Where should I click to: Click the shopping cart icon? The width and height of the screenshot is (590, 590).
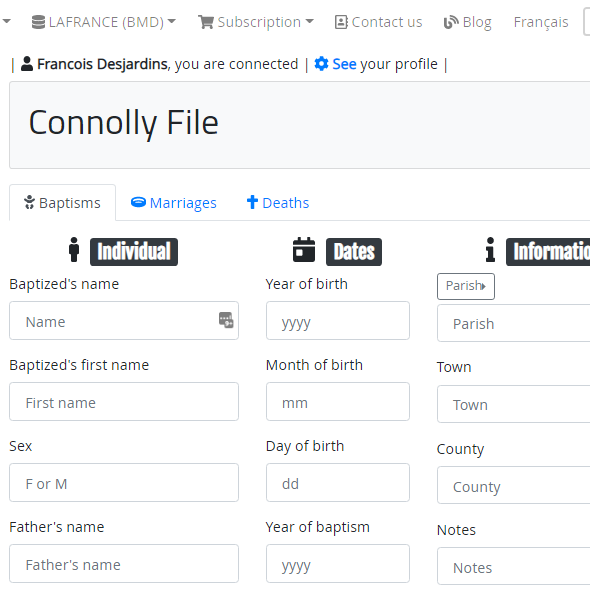point(206,22)
